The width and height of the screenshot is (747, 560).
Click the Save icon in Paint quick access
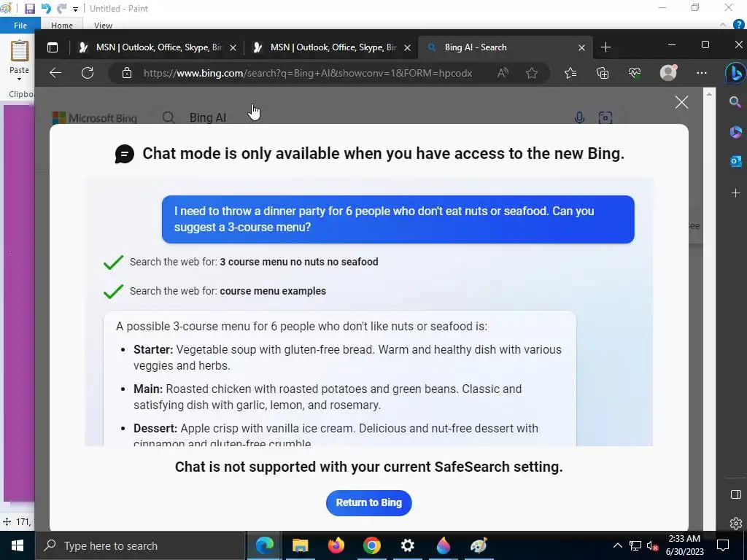tap(29, 9)
